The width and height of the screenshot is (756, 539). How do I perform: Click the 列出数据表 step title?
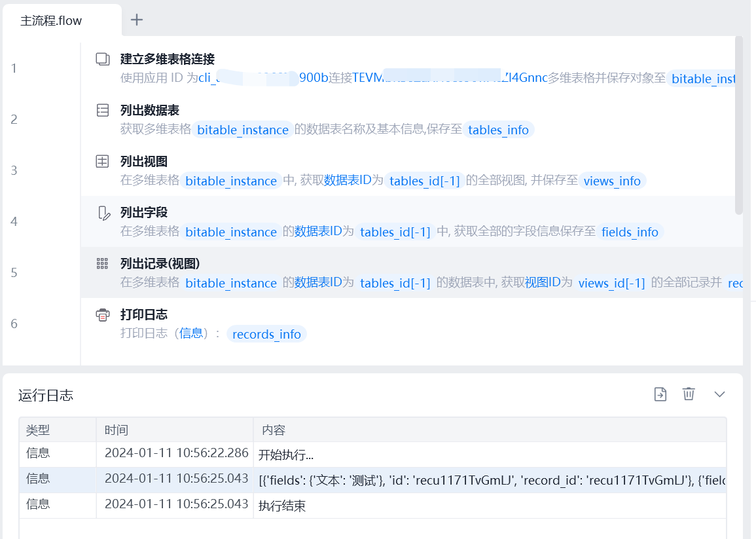click(x=149, y=111)
